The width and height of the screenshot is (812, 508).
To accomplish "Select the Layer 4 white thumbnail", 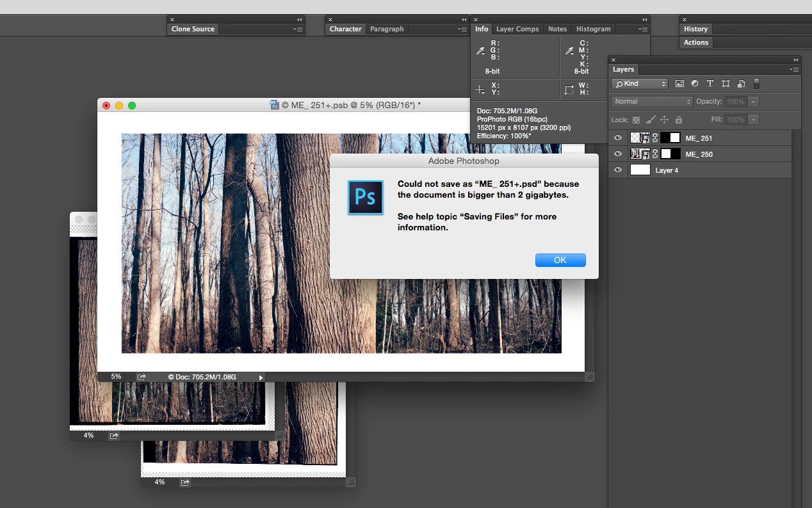I will pyautogui.click(x=640, y=170).
